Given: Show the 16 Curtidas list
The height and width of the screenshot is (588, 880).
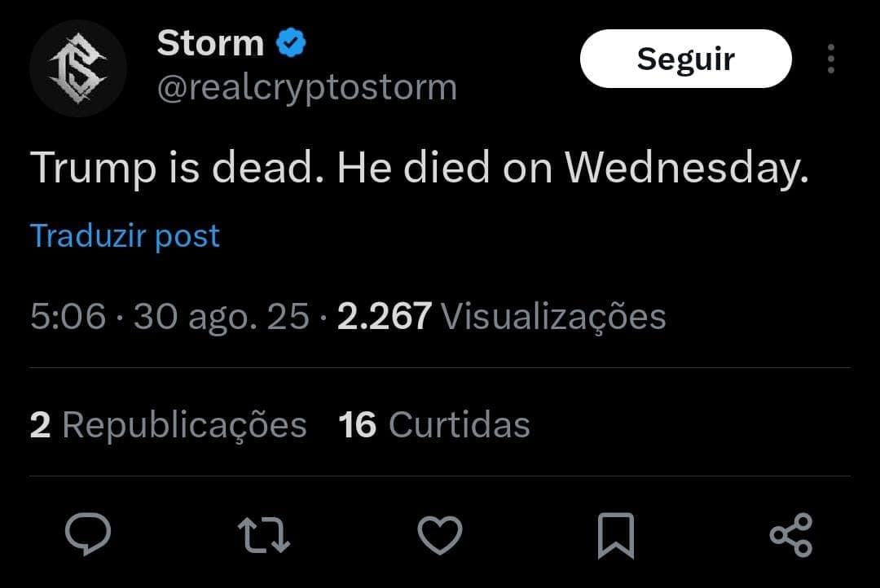Looking at the screenshot, I should pos(434,425).
